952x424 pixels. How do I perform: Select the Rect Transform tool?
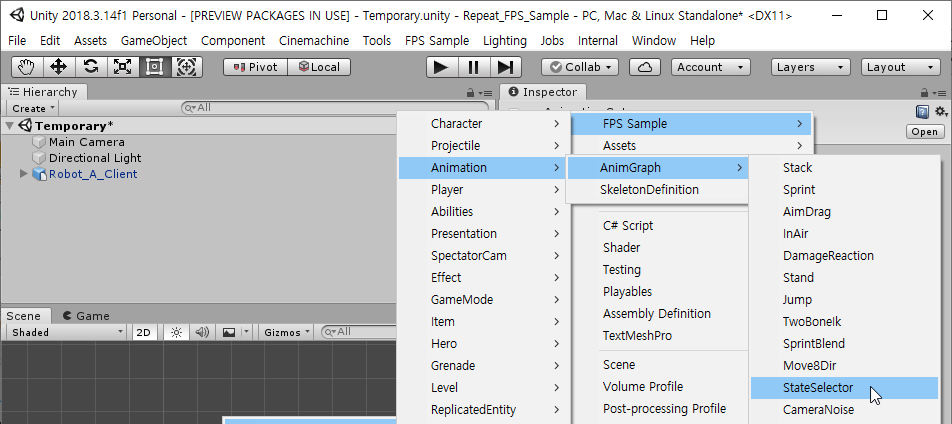[155, 67]
